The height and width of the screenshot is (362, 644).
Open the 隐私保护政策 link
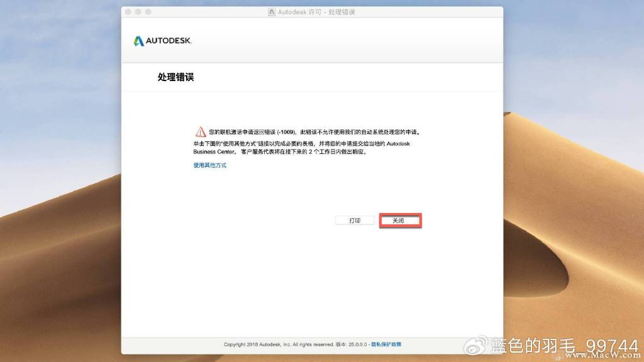[386, 344]
